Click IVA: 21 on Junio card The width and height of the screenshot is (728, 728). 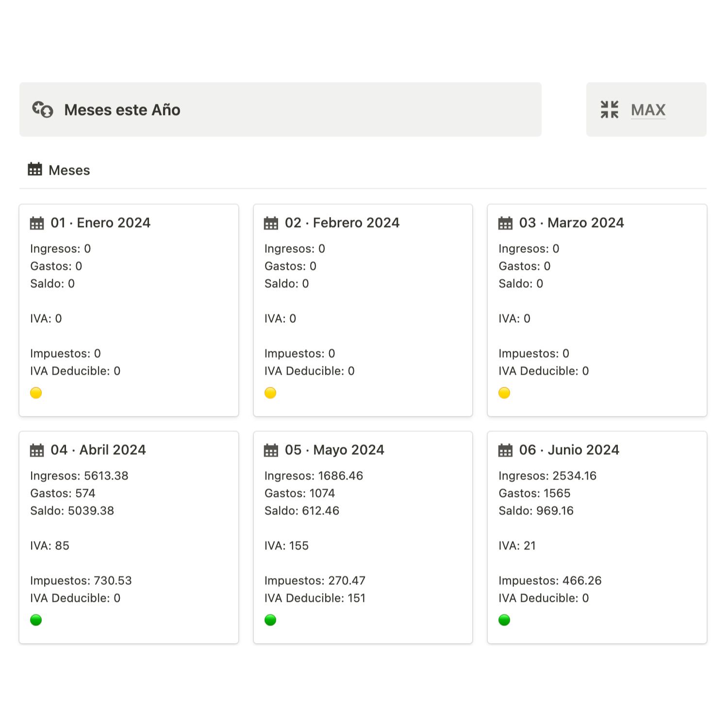pyautogui.click(x=517, y=546)
